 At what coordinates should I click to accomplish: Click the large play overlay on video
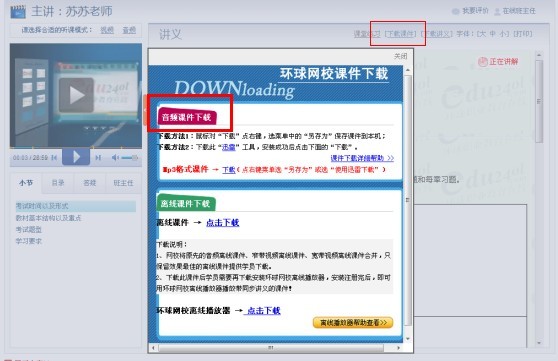pyautogui.click(x=76, y=95)
